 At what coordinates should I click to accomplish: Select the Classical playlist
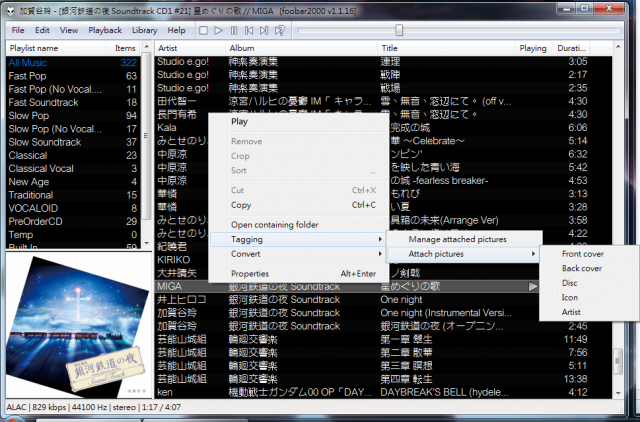pyautogui.click(x=73, y=155)
